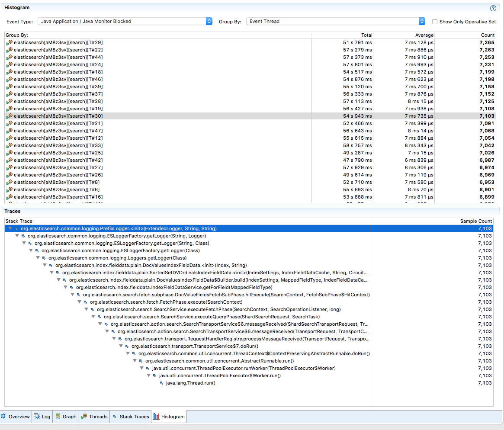The height and width of the screenshot is (430, 504).
Task: Collapse PrefixLogger.<init> stack trace node
Action: pyautogui.click(x=10, y=228)
